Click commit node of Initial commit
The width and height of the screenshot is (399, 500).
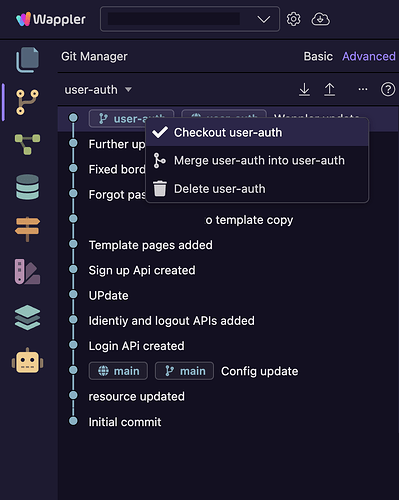73,421
